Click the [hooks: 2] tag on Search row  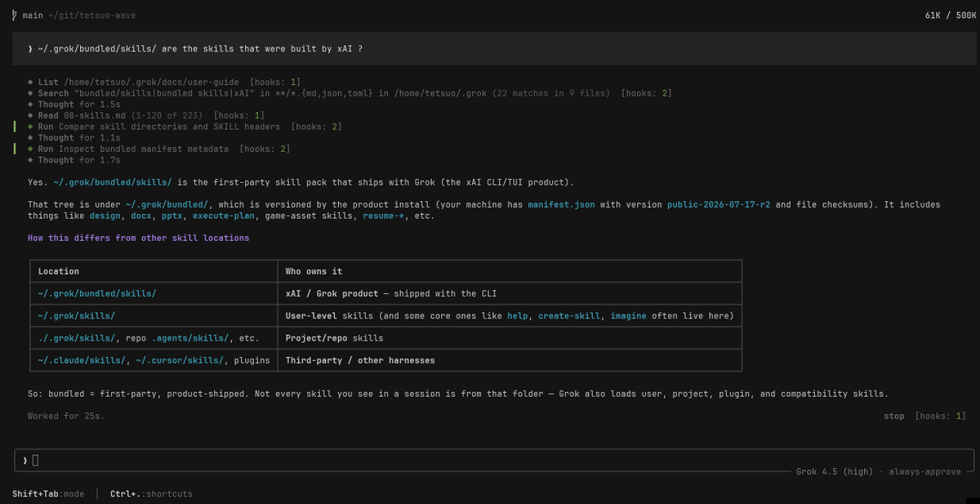coord(646,93)
